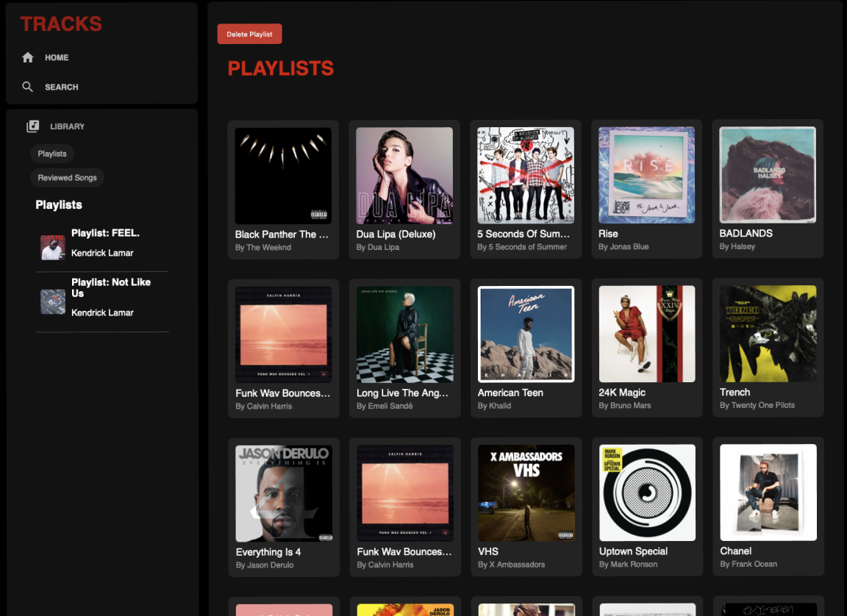Open the Dua Lipa (Deluxe) album cover

coord(404,176)
